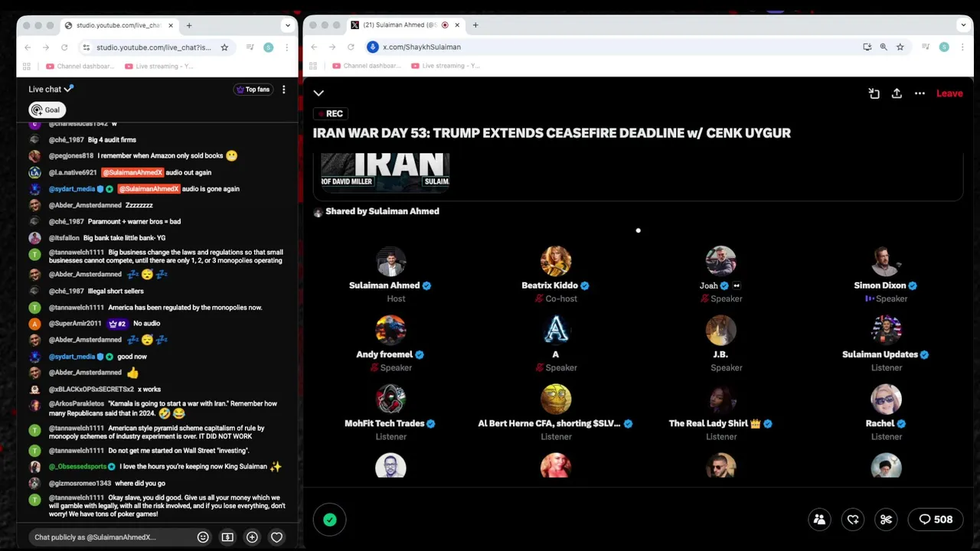Click the Goal chip in live chat
980x551 pixels.
click(x=47, y=110)
